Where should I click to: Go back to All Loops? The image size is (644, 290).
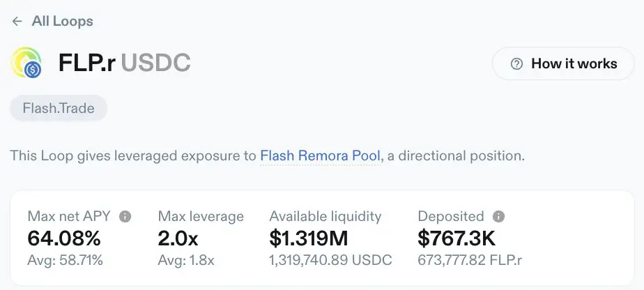click(x=62, y=22)
